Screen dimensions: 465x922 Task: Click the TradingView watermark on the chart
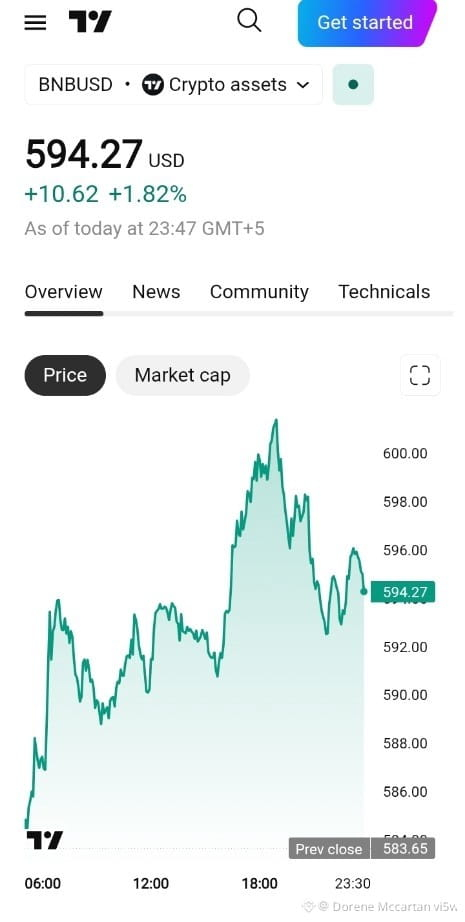click(x=45, y=840)
